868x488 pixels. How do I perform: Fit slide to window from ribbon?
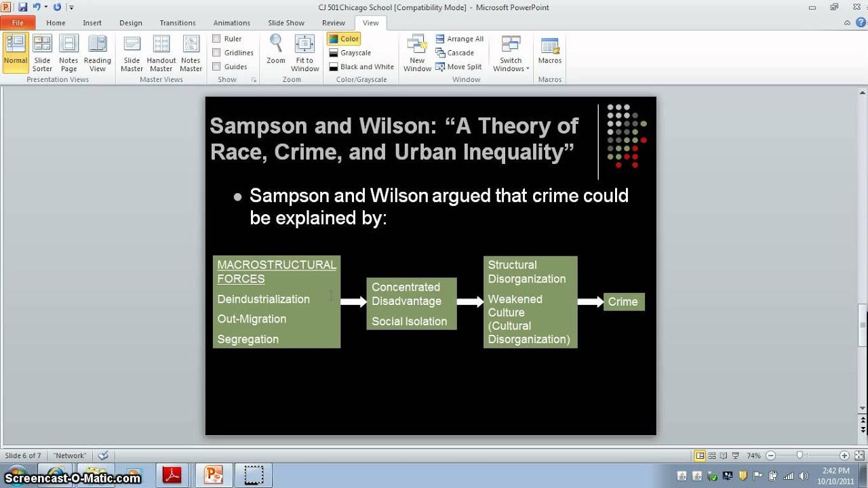coord(304,54)
